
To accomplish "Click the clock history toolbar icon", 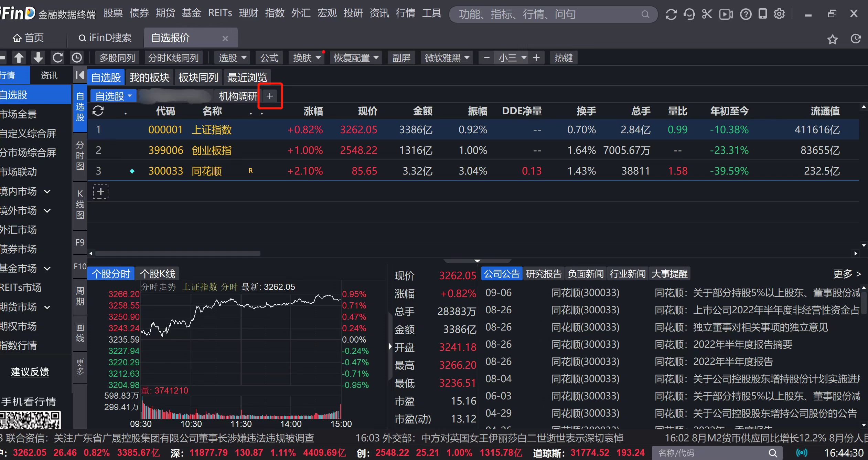I will pos(77,57).
